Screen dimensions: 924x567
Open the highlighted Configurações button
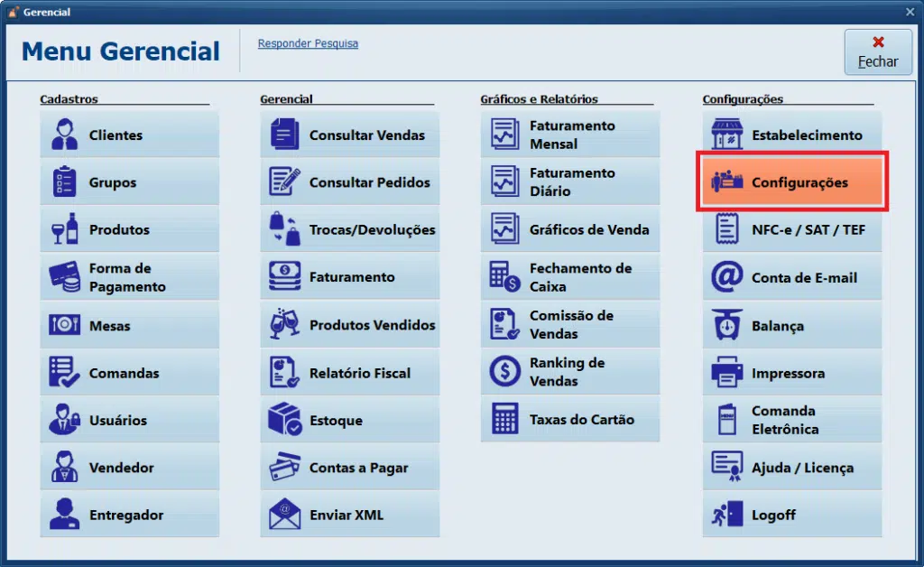[x=792, y=181]
